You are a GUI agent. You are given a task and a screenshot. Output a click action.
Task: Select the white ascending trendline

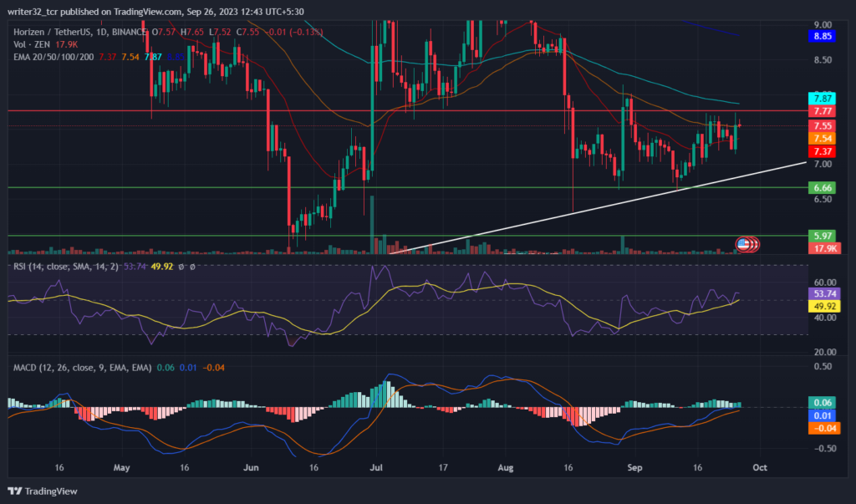pos(598,207)
